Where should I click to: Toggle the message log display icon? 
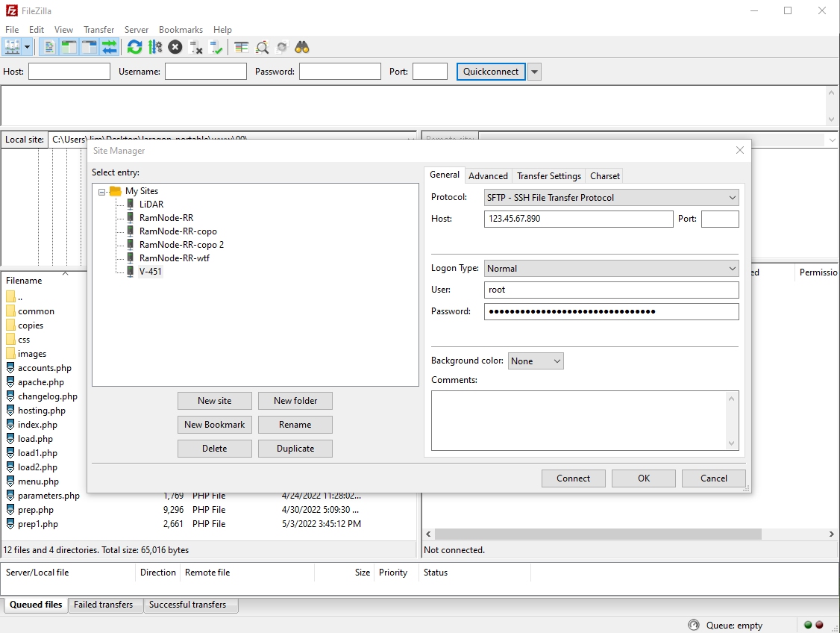coord(49,47)
